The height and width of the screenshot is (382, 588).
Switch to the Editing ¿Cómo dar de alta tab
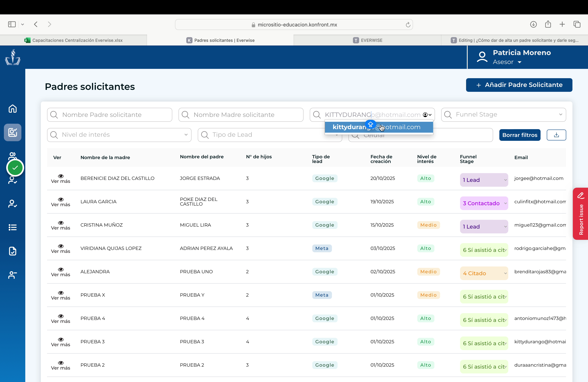pyautogui.click(x=514, y=40)
